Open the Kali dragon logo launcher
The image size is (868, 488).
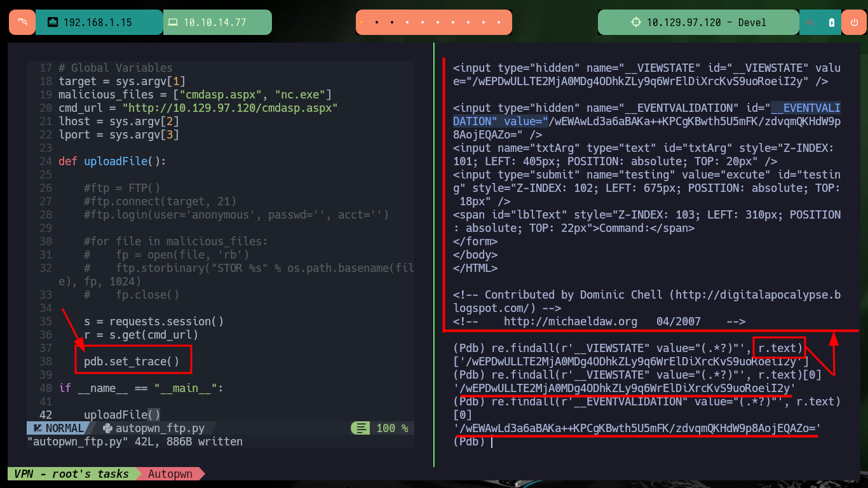pos(22,22)
